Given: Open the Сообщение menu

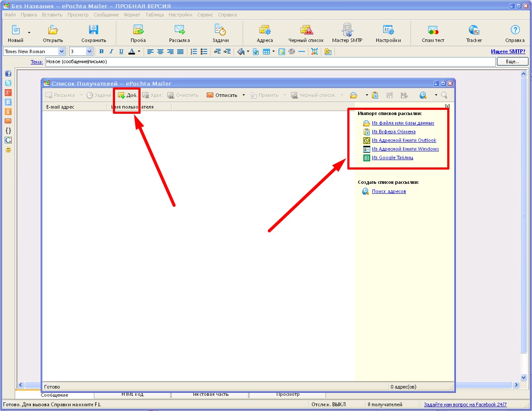Looking at the screenshot, I should [106, 15].
